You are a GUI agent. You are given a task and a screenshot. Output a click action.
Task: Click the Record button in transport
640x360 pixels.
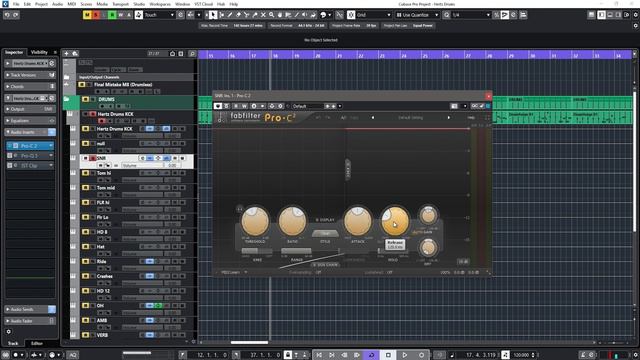tap(421, 355)
